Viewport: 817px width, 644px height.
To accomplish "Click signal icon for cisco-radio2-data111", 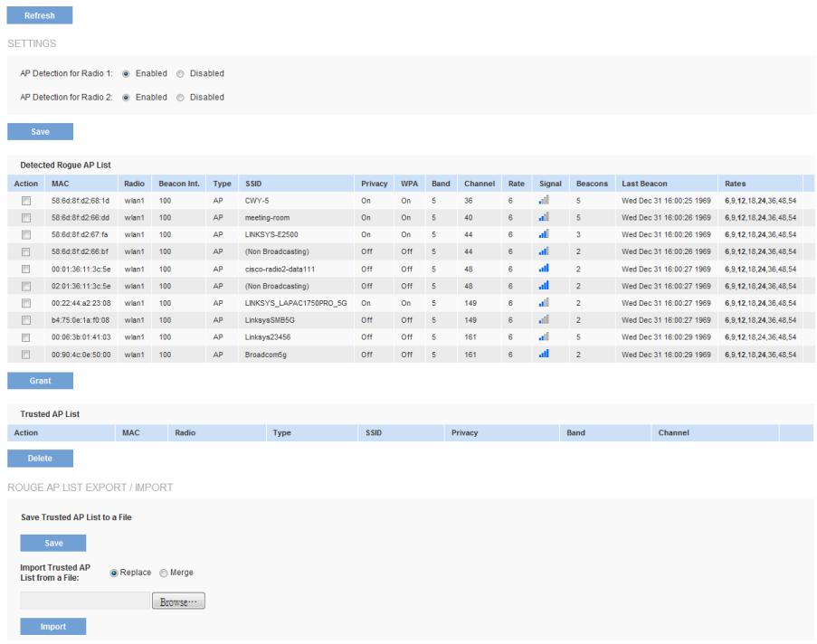I will (544, 269).
